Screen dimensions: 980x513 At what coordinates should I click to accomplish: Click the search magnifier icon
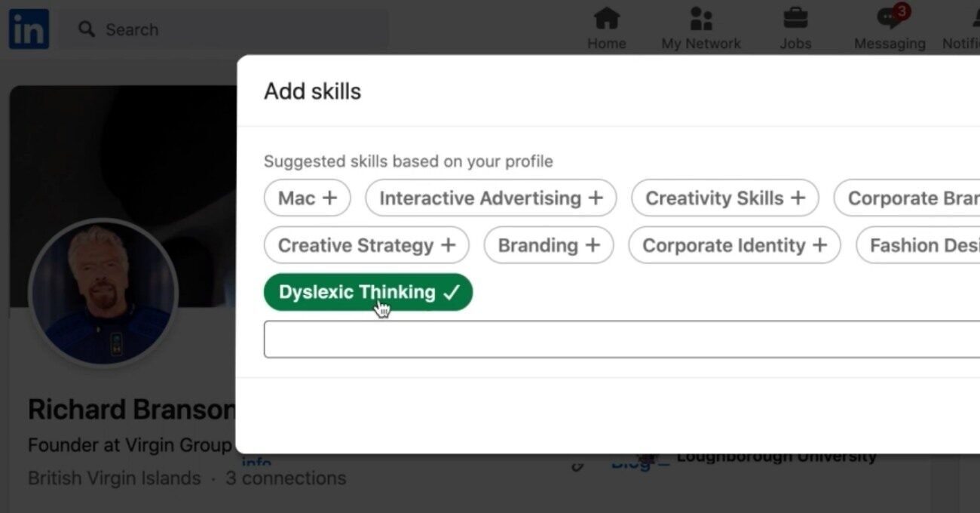tap(87, 29)
